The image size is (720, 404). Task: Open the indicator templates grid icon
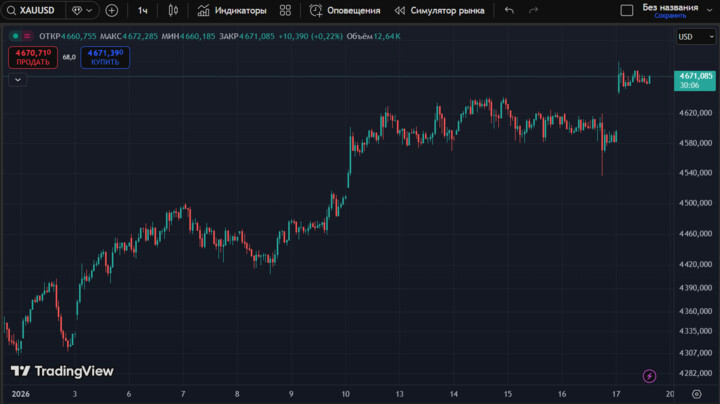286,10
